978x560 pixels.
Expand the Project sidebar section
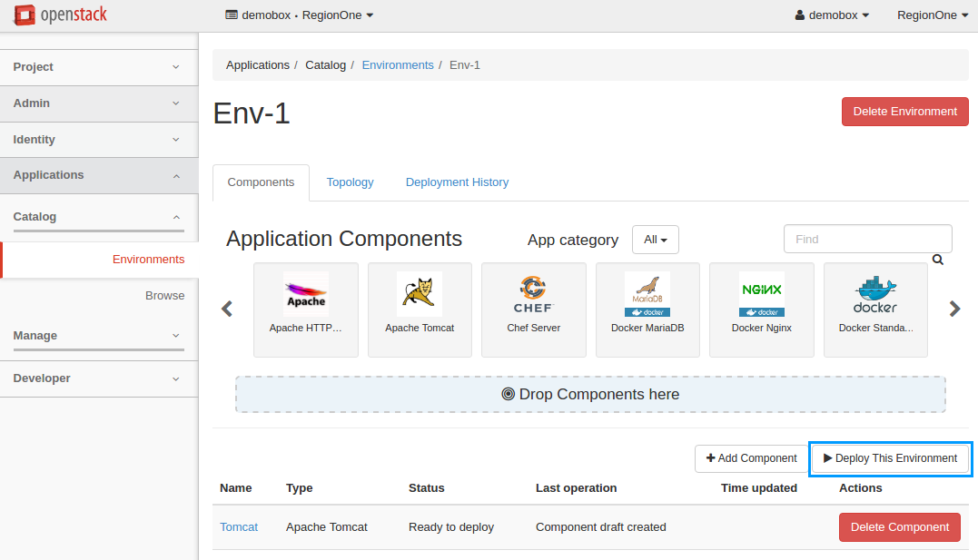pyautogui.click(x=98, y=67)
